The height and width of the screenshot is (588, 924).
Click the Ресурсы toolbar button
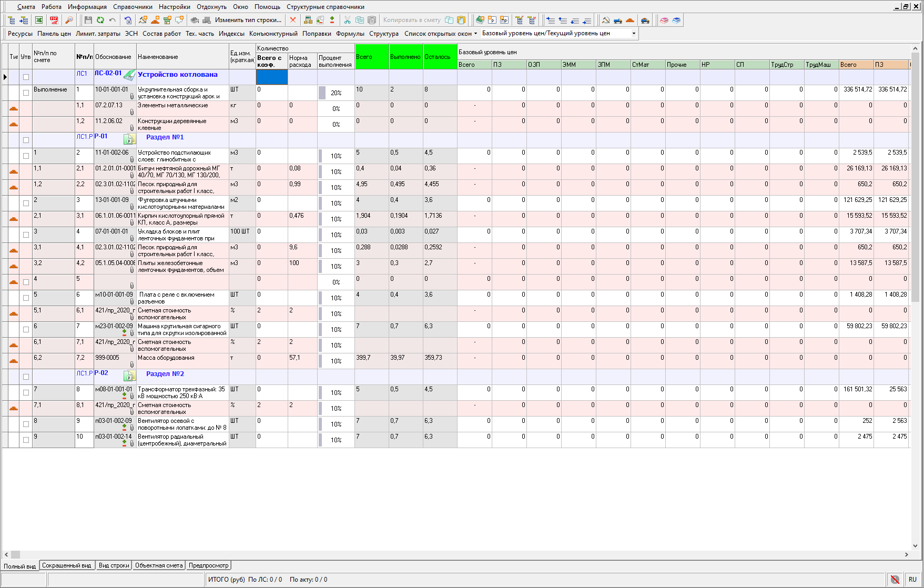[20, 33]
